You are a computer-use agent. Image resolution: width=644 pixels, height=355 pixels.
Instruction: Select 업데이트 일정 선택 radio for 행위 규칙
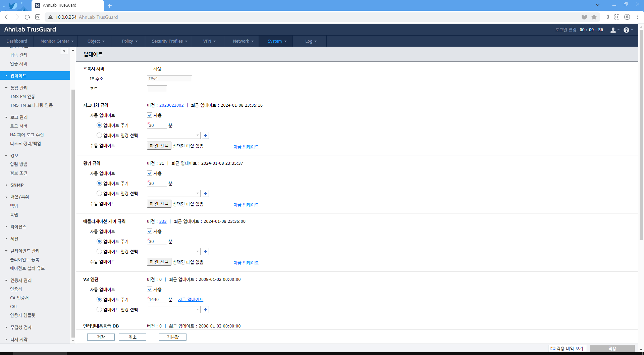coord(99,193)
